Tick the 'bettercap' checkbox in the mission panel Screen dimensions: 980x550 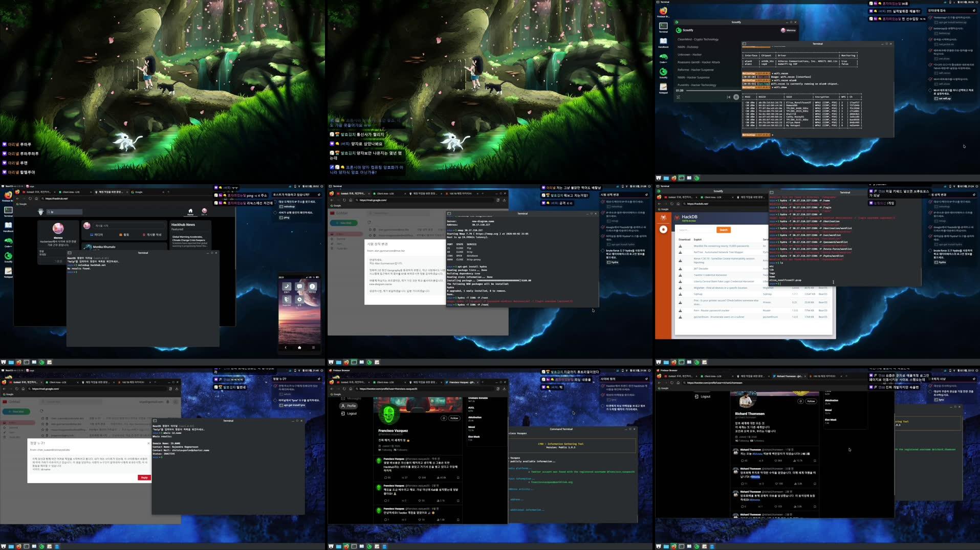pyautogui.click(x=935, y=34)
